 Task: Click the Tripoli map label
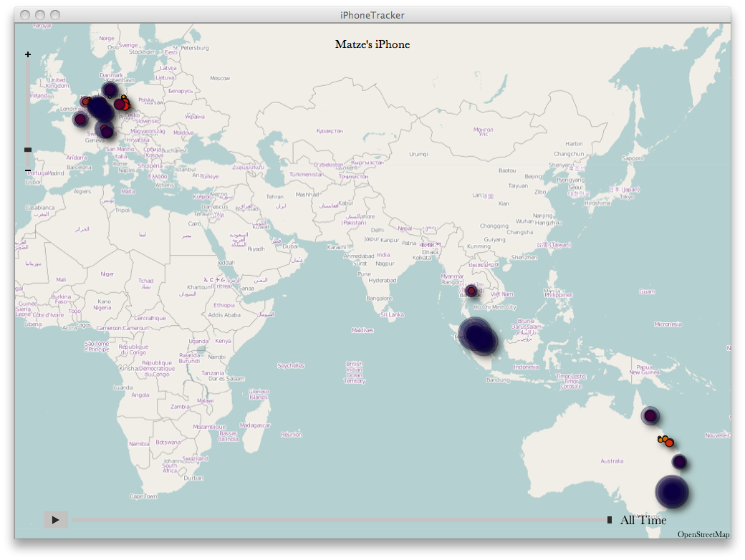(x=123, y=210)
